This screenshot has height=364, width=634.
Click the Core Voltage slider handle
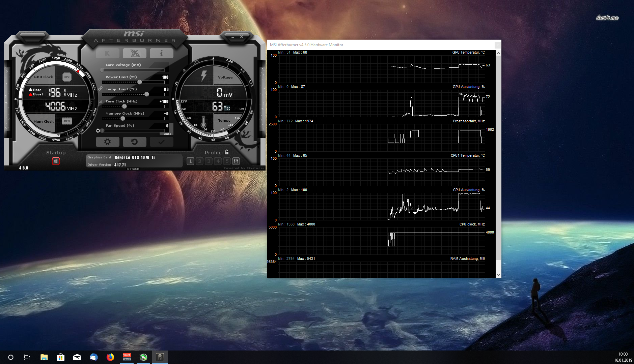pos(102,70)
